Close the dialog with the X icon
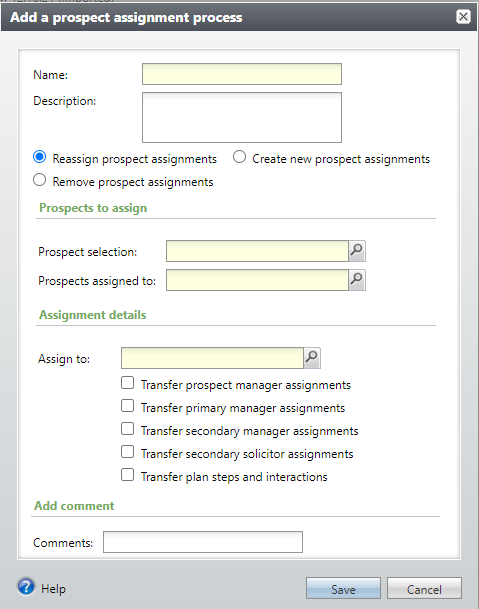Viewport: 479px width, 609px height. (x=463, y=17)
